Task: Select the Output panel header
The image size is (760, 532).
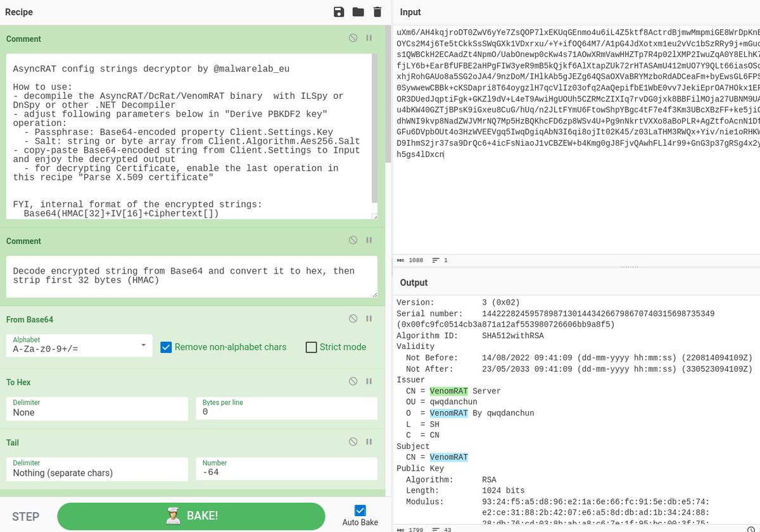Action: pos(415,282)
